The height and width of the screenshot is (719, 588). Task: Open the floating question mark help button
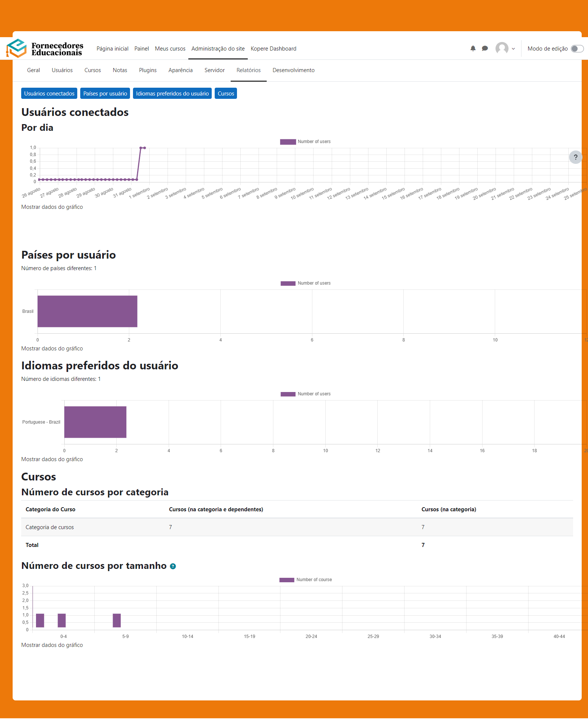coord(575,157)
